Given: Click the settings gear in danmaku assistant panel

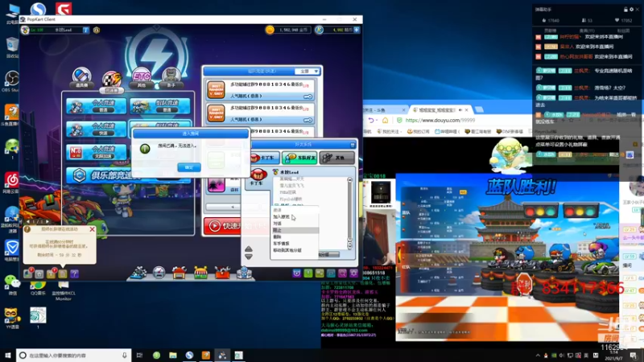Looking at the screenshot, I should (x=632, y=10).
